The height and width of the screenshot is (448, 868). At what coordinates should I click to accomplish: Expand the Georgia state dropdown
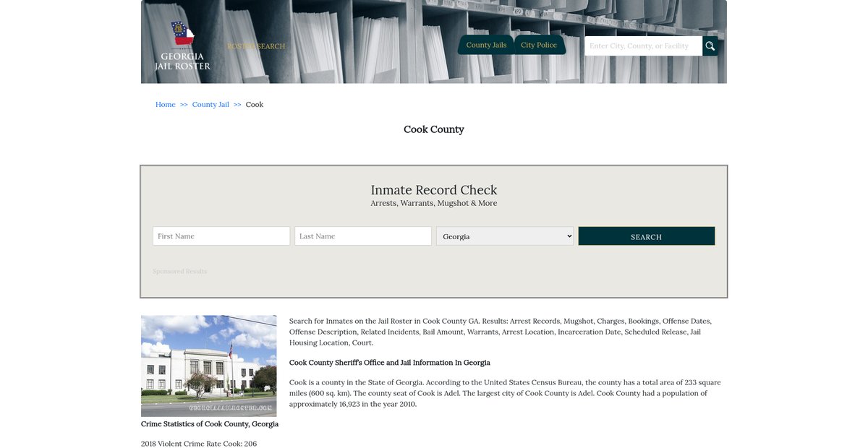coord(505,236)
